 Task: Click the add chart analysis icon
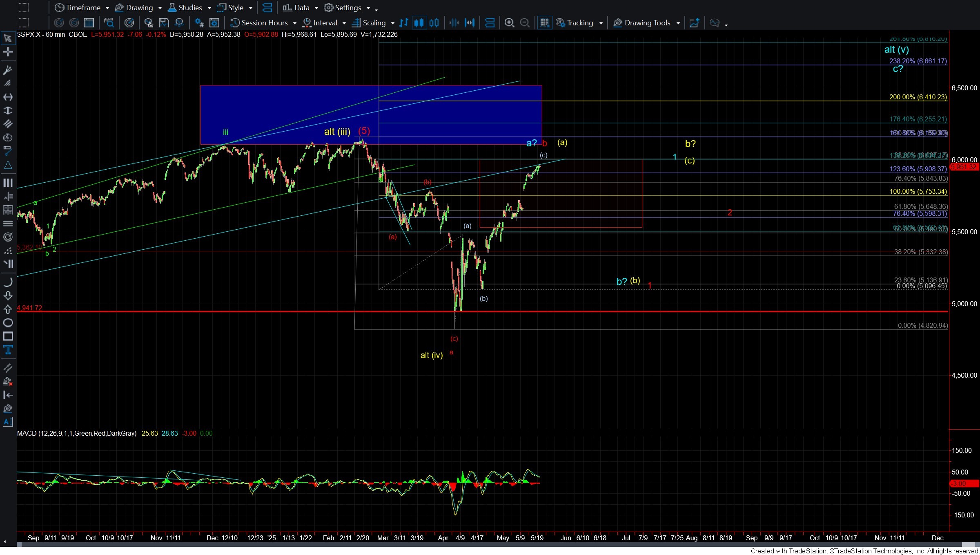694,23
